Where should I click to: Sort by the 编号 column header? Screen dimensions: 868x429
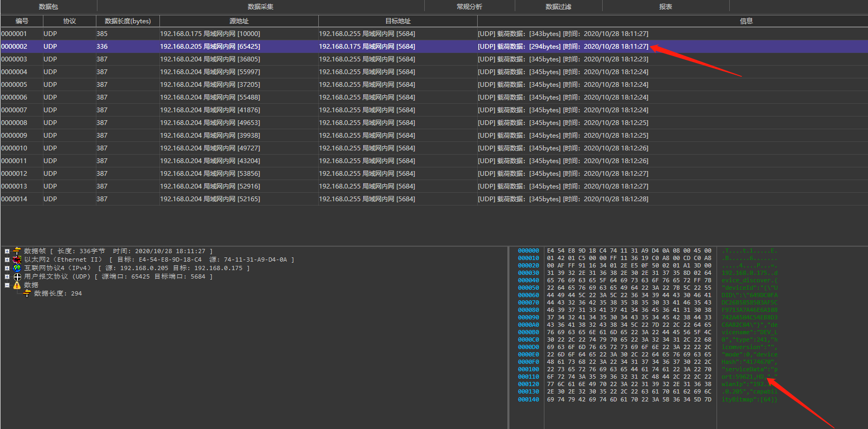[x=22, y=21]
